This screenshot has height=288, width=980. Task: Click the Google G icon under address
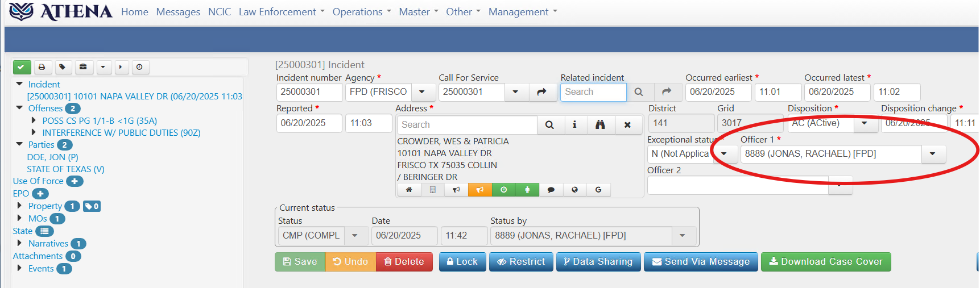598,190
